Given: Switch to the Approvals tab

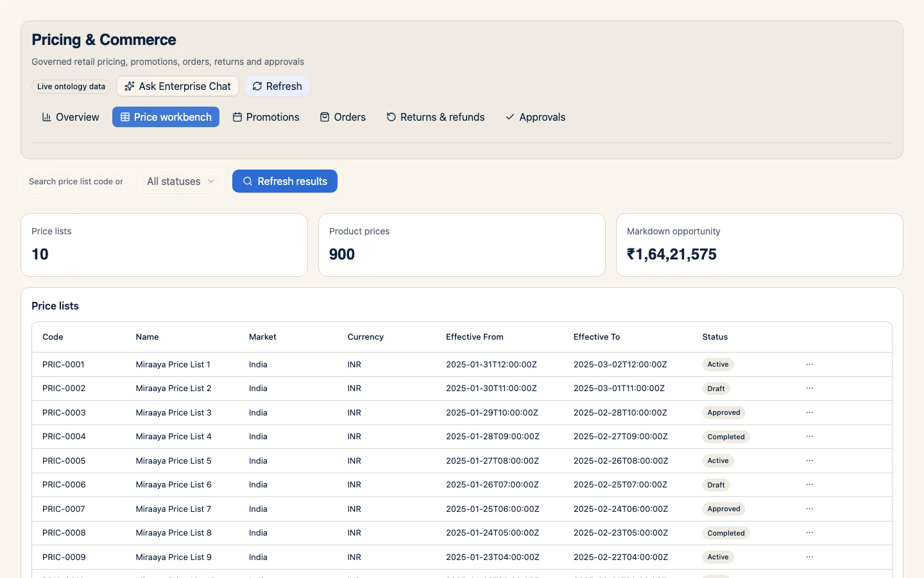Looking at the screenshot, I should 535,117.
